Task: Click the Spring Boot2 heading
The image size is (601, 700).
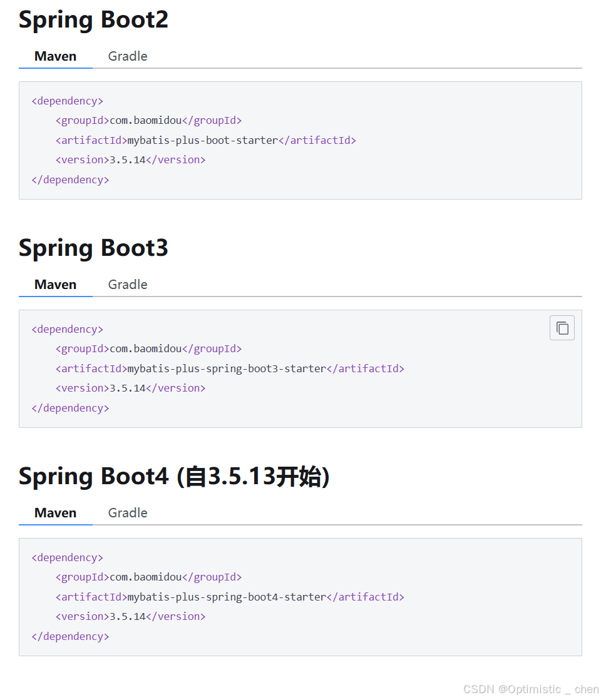Action: [93, 19]
